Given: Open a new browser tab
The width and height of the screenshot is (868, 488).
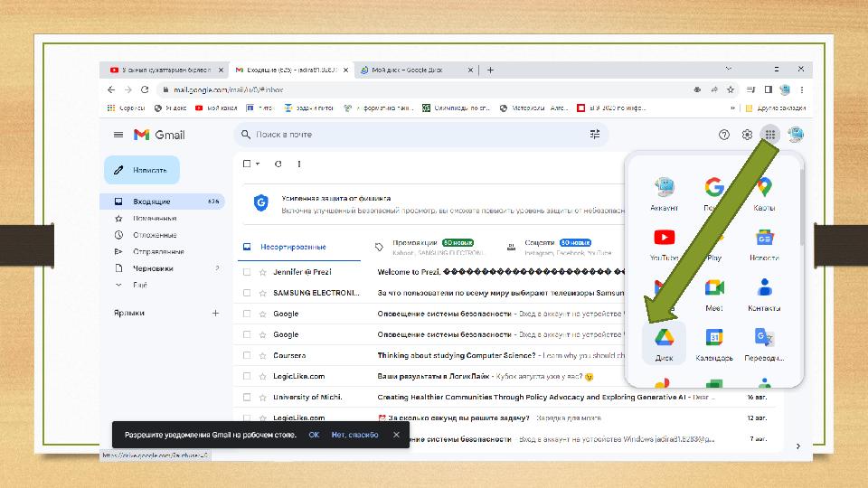Looking at the screenshot, I should point(490,70).
